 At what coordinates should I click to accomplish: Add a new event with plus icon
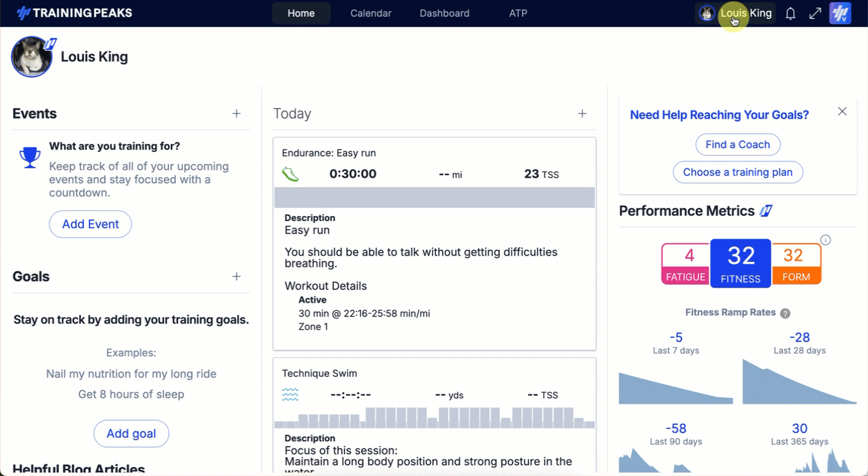pyautogui.click(x=237, y=114)
